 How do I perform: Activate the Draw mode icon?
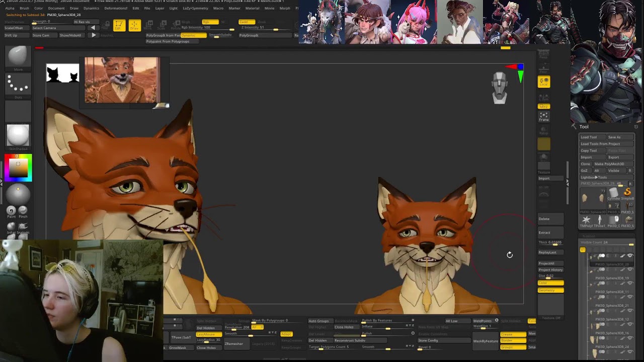tap(134, 25)
